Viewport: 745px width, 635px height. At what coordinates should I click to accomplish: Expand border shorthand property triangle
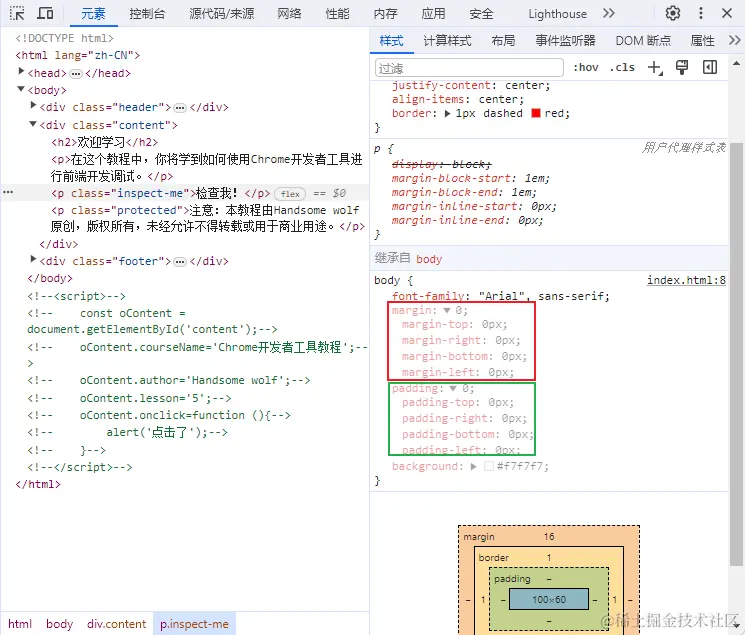[447, 114]
